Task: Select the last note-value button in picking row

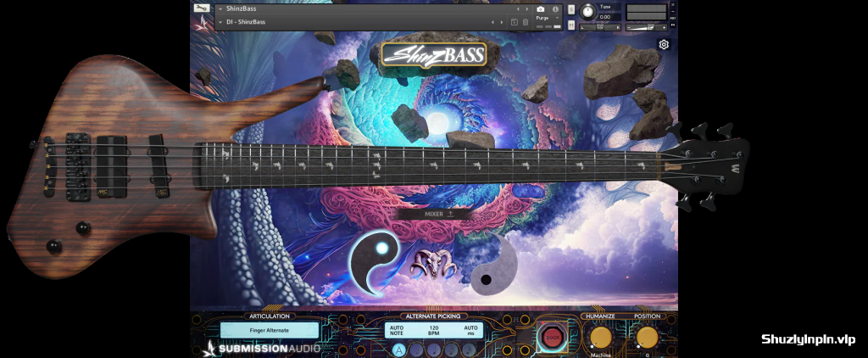Action: [469, 350]
